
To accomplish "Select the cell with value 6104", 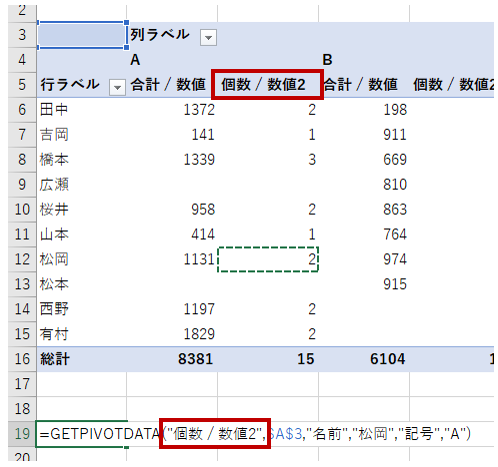I will (387, 359).
